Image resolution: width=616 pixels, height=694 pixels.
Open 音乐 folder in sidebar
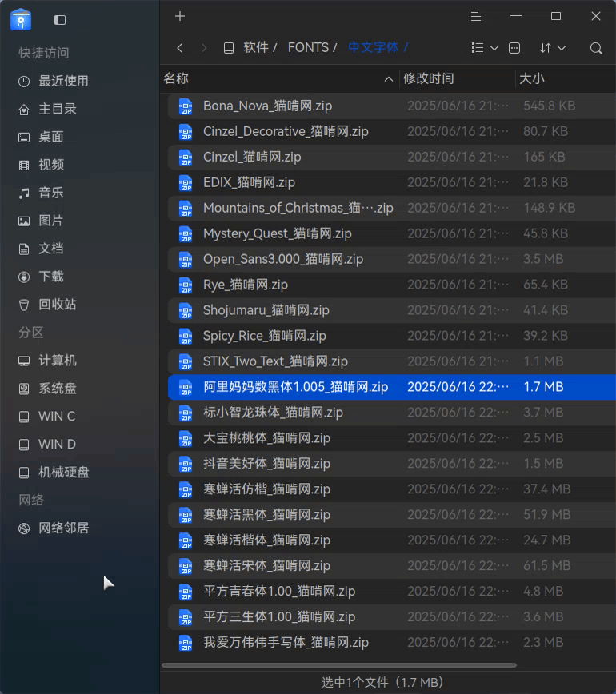(x=51, y=193)
